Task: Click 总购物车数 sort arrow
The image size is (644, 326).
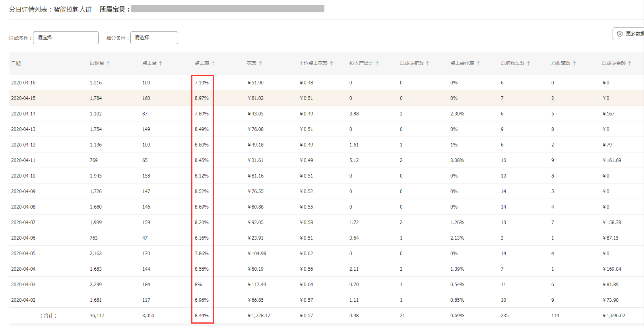Action: [x=529, y=63]
